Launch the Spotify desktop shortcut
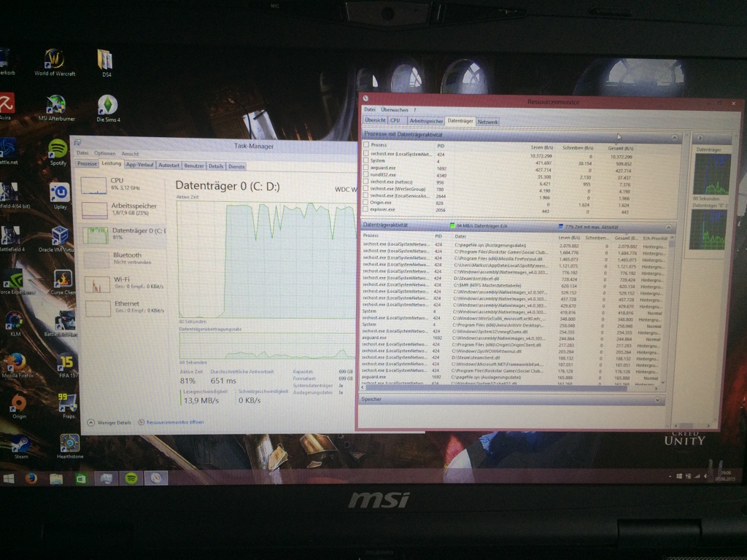This screenshot has height=560, width=747. (58, 152)
